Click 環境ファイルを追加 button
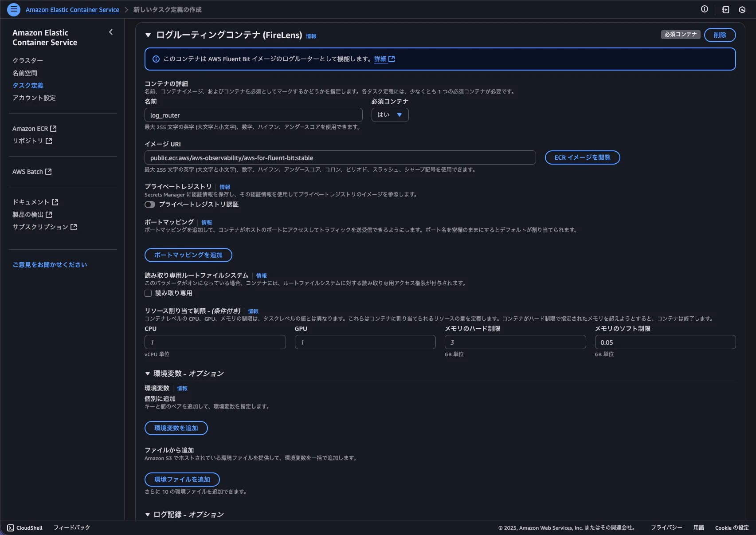Image resolution: width=756 pixels, height=535 pixels. [182, 480]
